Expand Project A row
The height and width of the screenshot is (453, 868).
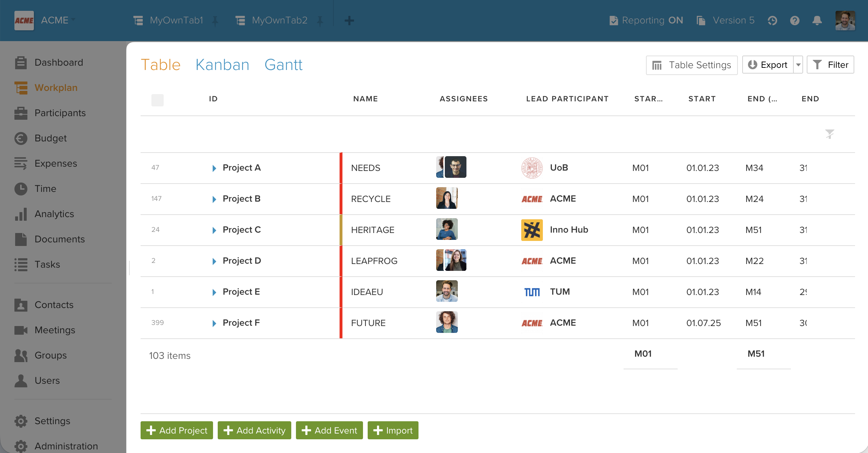[214, 168]
